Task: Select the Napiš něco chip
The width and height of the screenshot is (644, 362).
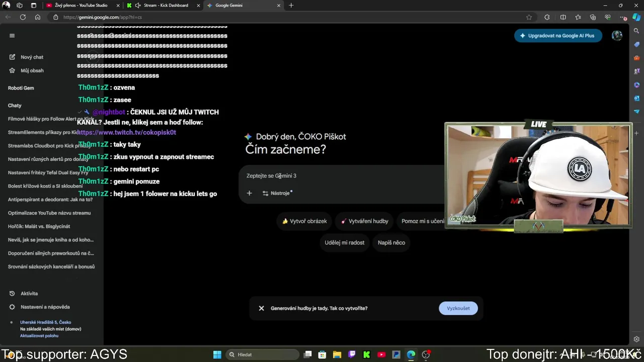Action: pyautogui.click(x=391, y=242)
